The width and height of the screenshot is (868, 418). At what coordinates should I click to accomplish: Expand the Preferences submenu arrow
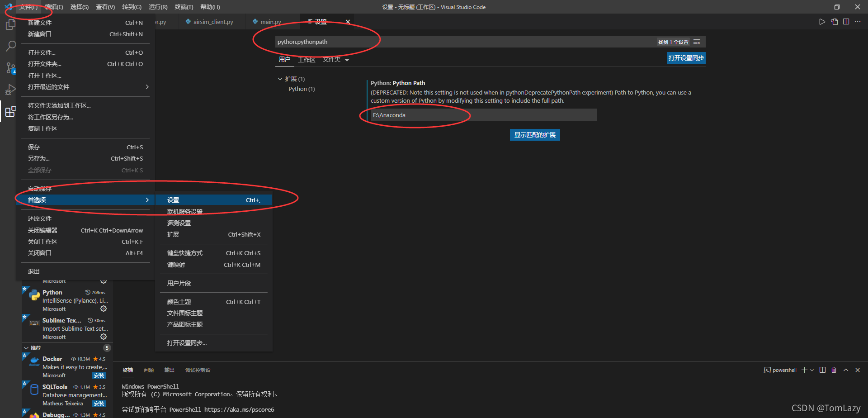pyautogui.click(x=147, y=200)
